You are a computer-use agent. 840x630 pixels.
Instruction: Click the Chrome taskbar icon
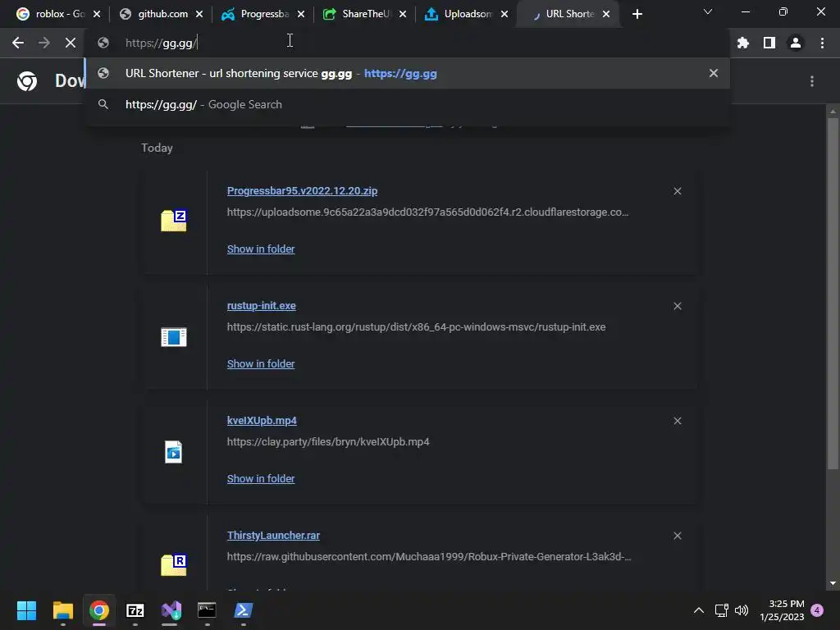coord(99,610)
